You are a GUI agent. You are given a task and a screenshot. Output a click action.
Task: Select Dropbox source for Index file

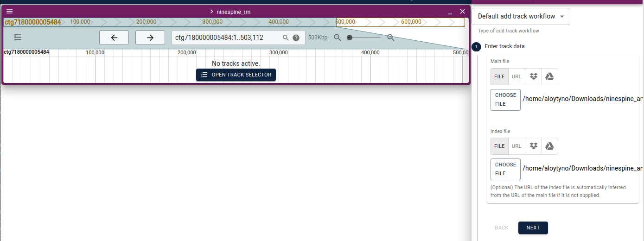point(533,146)
